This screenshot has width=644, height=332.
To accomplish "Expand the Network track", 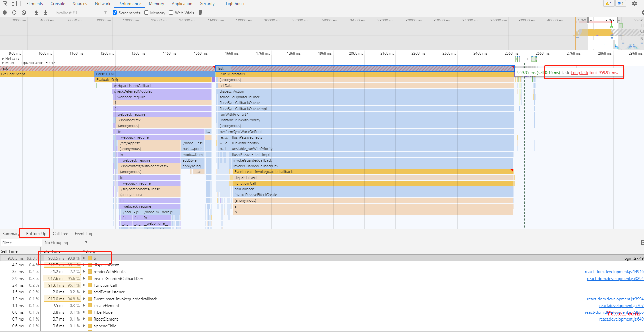I will (3, 59).
